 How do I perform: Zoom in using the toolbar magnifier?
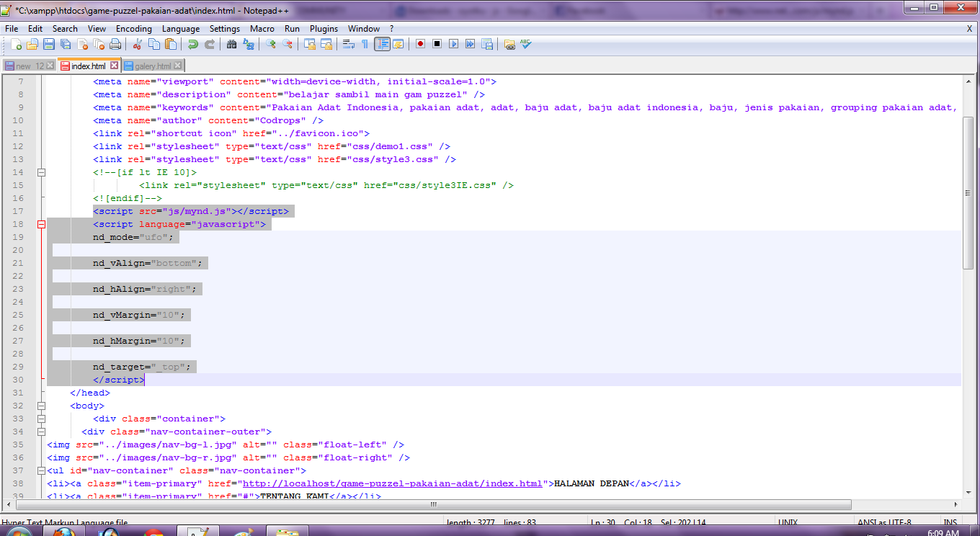[x=271, y=44]
